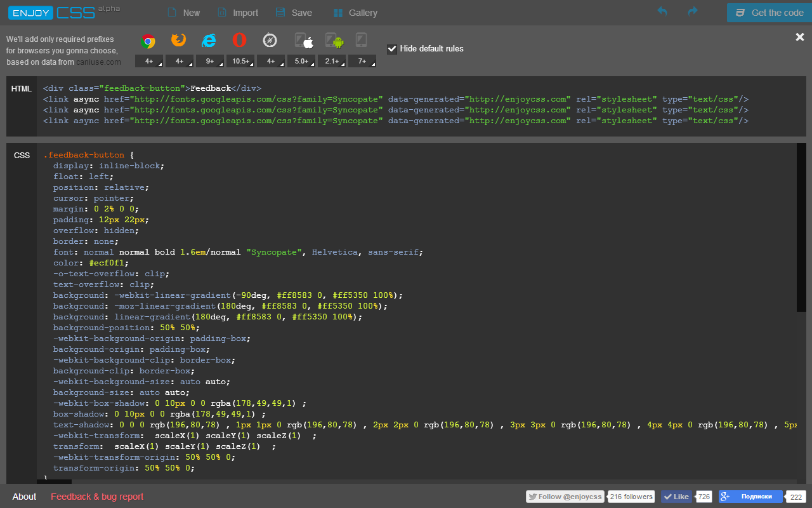Select the Safari compass icon
Viewport: 812px width, 508px height.
[270, 41]
